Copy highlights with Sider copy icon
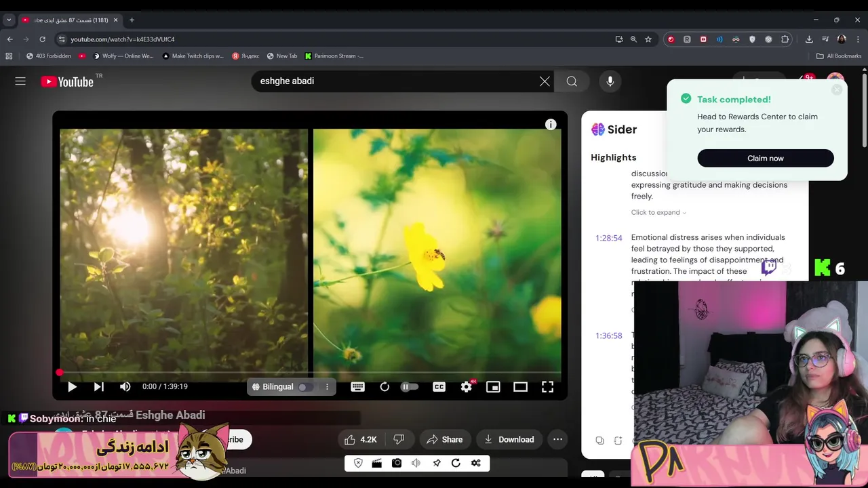The height and width of the screenshot is (488, 868). (x=599, y=441)
